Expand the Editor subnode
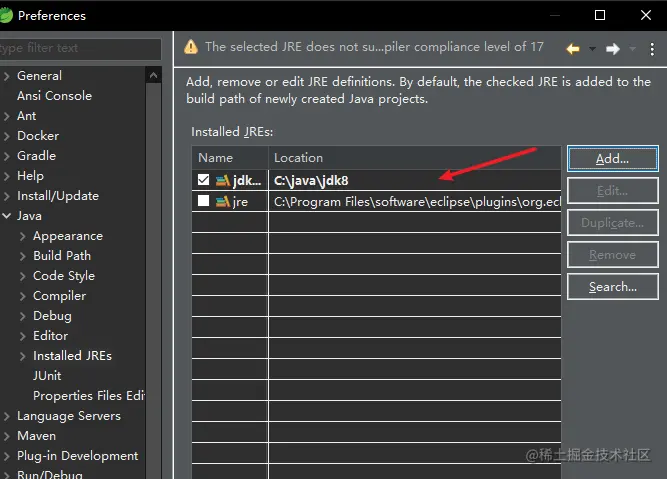667x479 pixels. 23,336
